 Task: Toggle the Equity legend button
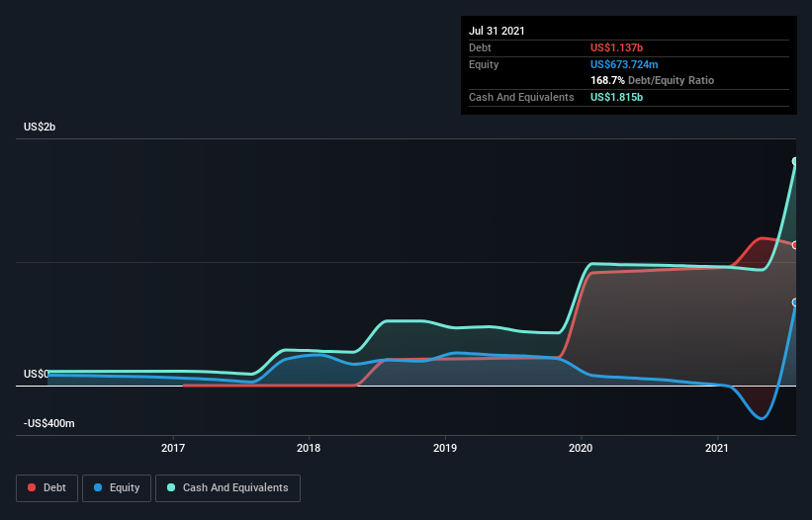pos(117,488)
